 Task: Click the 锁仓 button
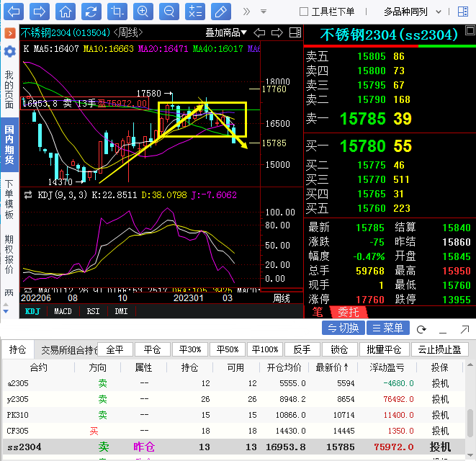340,349
